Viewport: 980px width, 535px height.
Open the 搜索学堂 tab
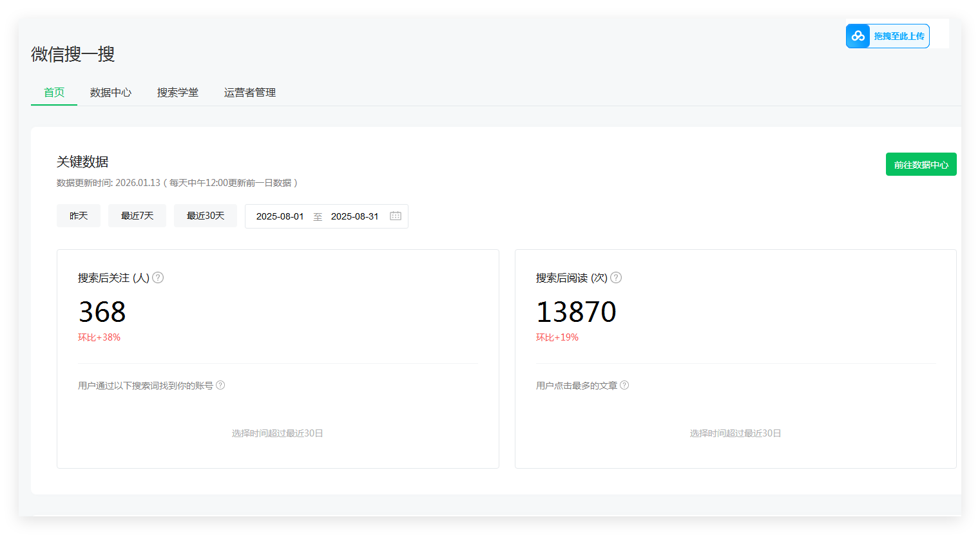click(x=178, y=92)
